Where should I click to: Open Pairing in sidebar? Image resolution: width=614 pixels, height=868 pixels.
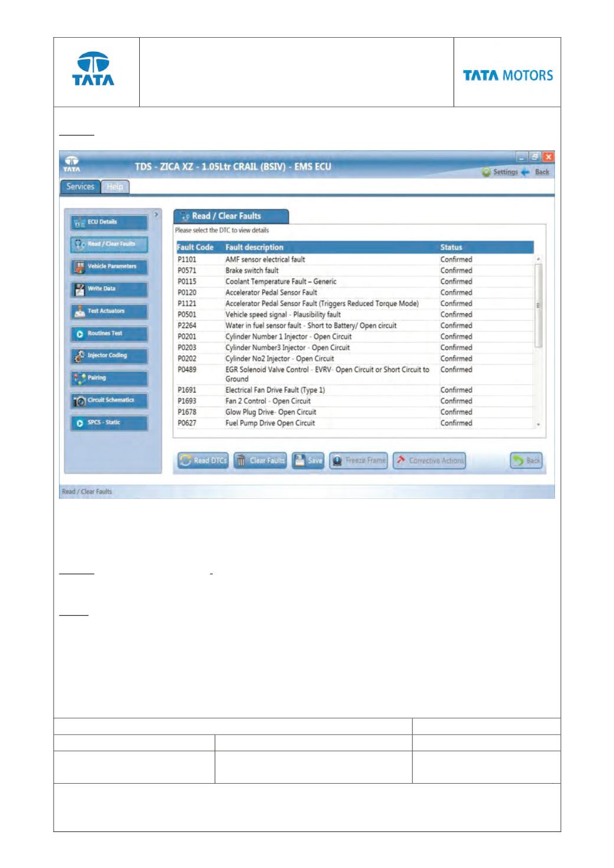point(109,378)
